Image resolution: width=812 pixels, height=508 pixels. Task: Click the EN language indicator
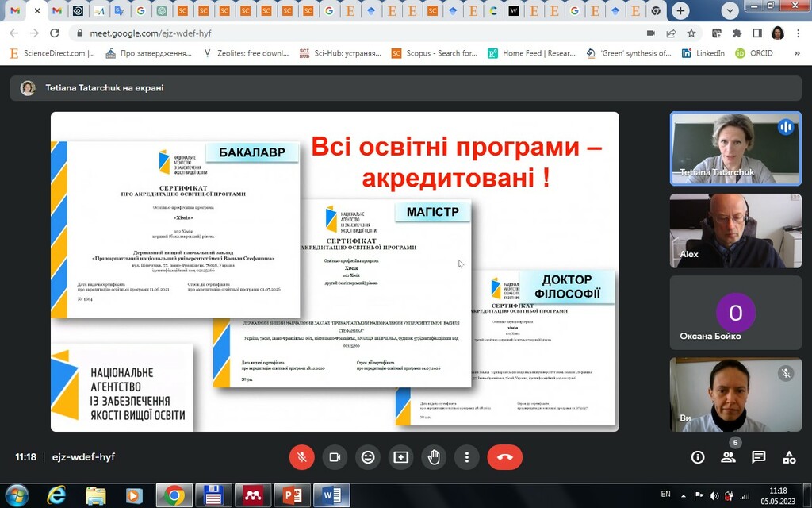click(x=666, y=494)
